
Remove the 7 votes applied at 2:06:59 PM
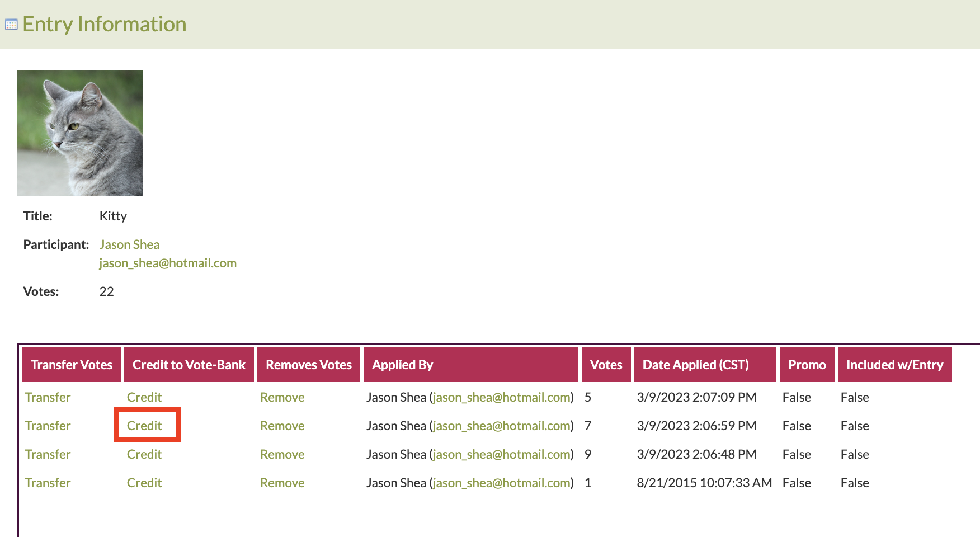(x=282, y=426)
